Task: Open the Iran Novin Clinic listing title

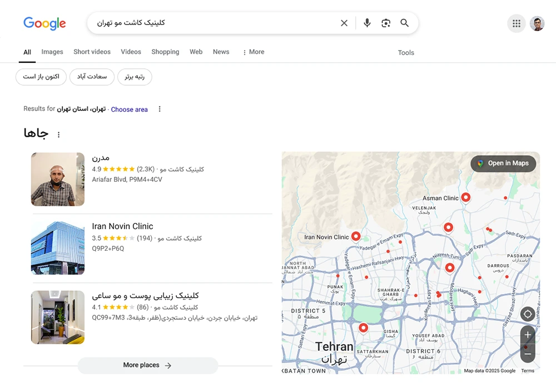Action: tap(123, 226)
